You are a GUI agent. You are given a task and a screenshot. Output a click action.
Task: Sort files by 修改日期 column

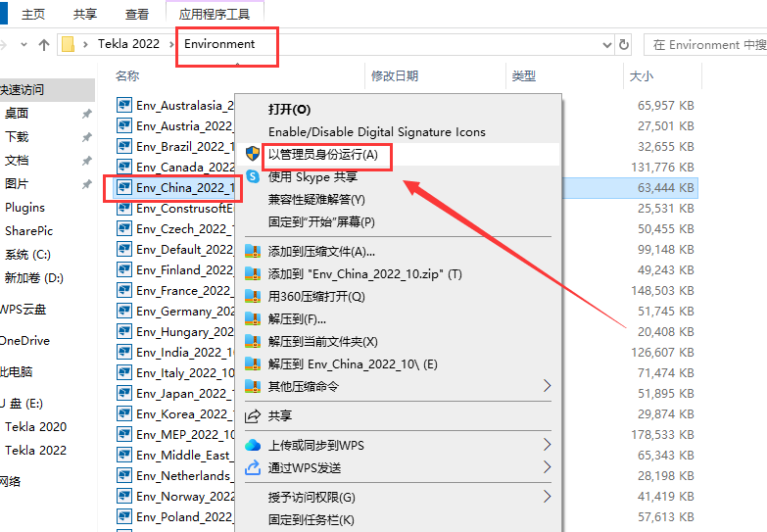tap(395, 75)
